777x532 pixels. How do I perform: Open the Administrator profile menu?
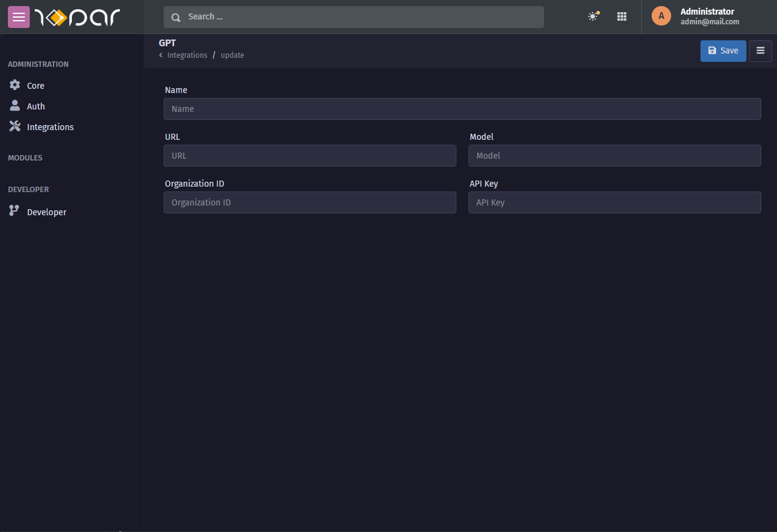(x=694, y=16)
